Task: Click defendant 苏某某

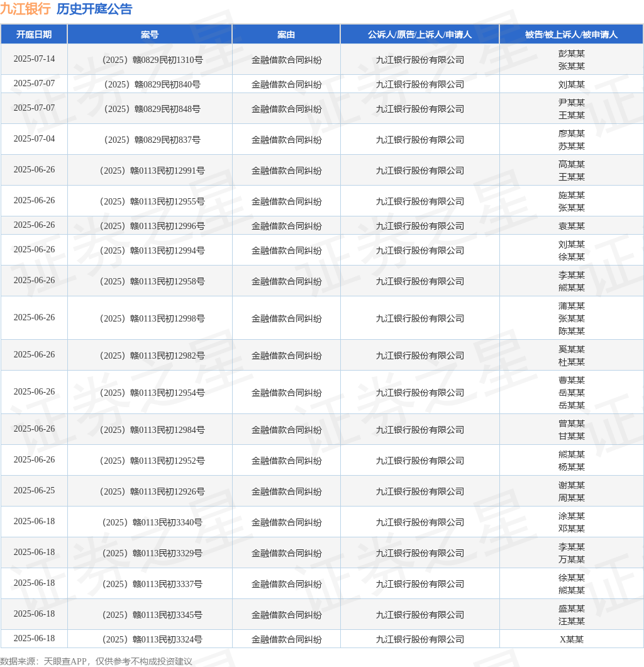Action: coord(571,147)
